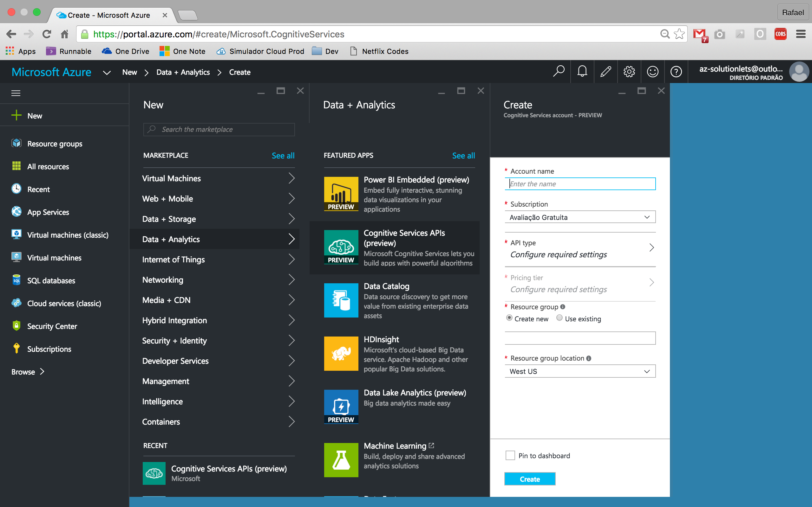812x507 pixels.
Task: Check the Pin to dashboard checkbox
Action: (510, 455)
